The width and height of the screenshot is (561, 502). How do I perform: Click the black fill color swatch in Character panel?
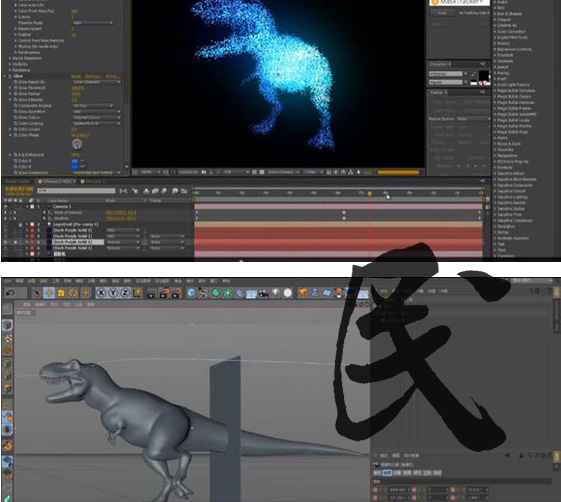(483, 75)
